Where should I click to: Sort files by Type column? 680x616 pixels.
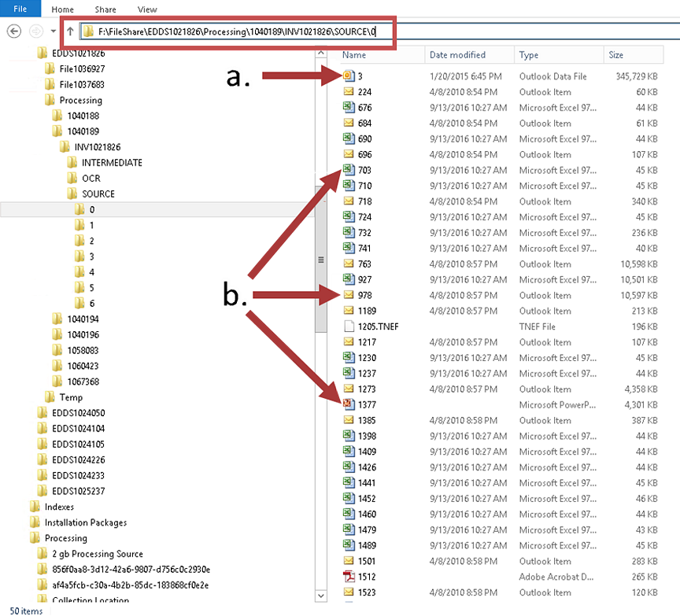pos(559,55)
